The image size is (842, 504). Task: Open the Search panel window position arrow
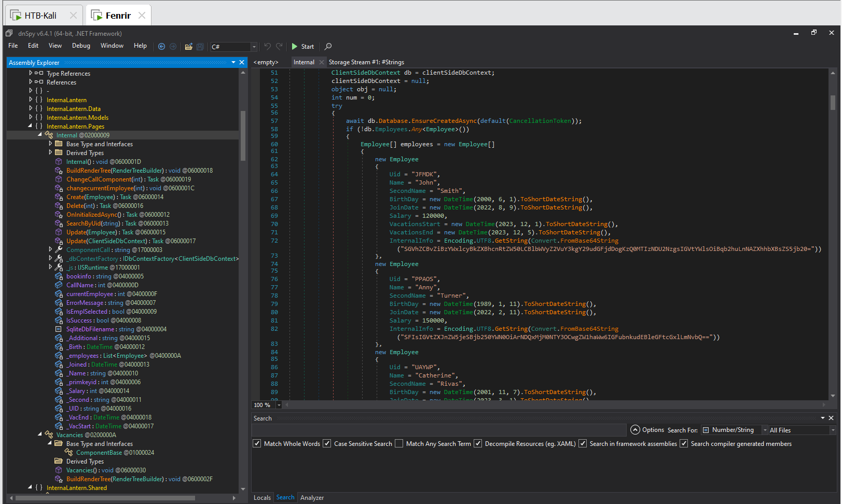823,418
